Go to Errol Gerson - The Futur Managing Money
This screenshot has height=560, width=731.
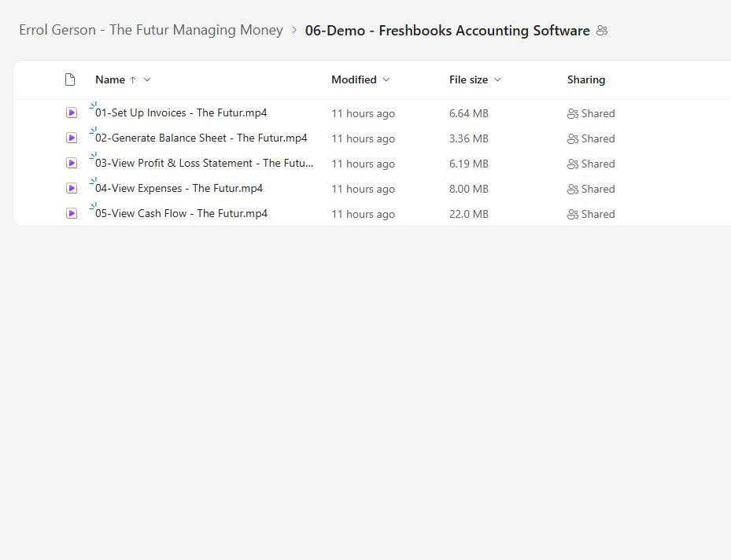(151, 30)
